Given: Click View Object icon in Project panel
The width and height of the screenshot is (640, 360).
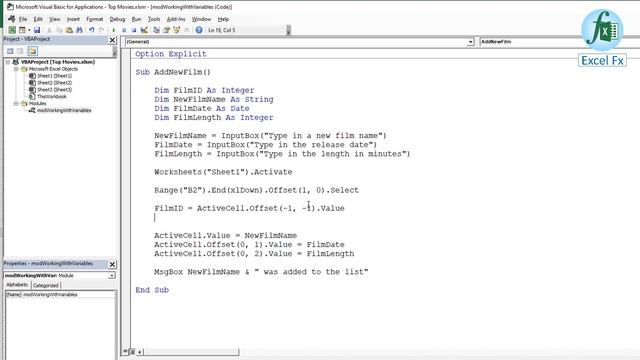Looking at the screenshot, I should [x=20, y=51].
